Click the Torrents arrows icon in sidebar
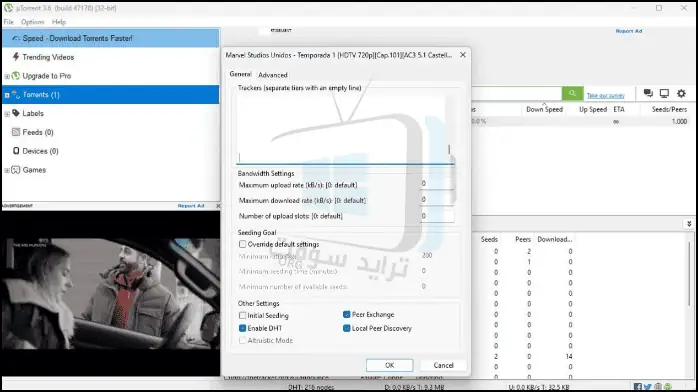Viewport: 698px width, 392px height. pos(16,94)
